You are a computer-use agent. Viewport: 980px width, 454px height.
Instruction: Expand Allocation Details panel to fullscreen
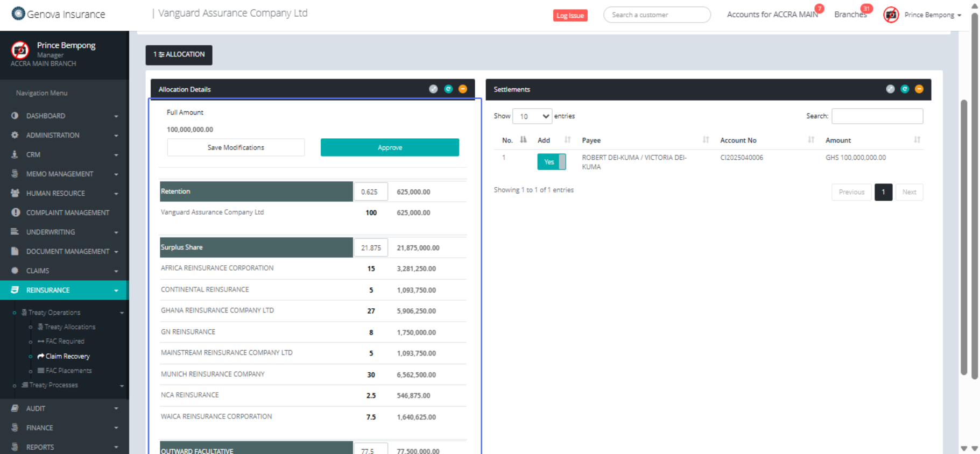coord(433,89)
